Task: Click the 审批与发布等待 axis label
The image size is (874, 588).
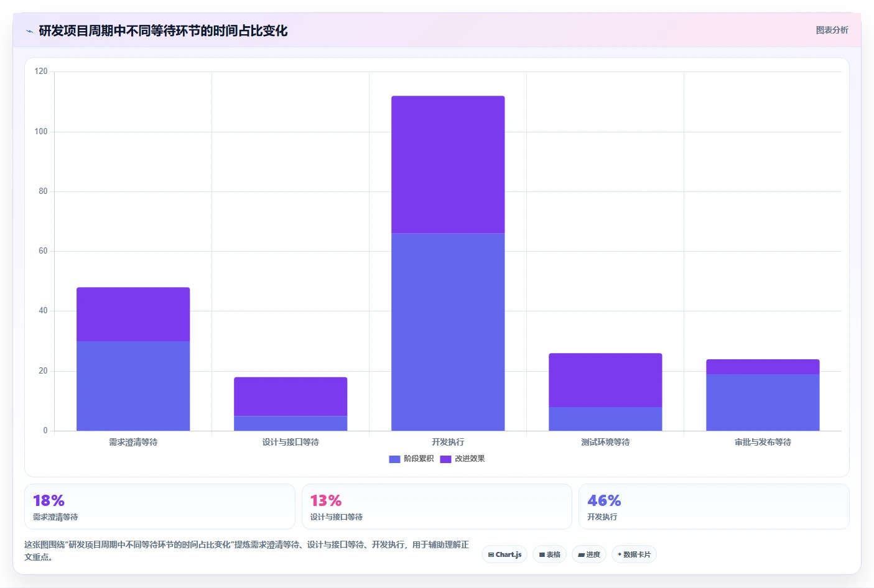Action: pos(763,442)
